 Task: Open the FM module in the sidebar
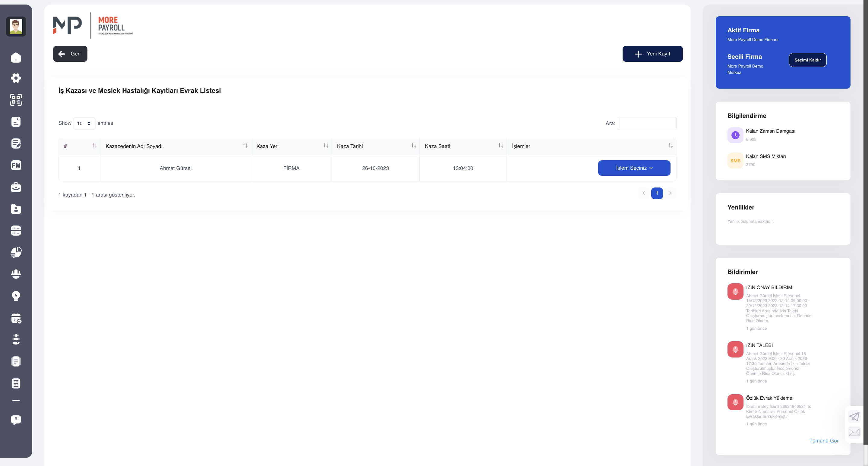pos(16,165)
